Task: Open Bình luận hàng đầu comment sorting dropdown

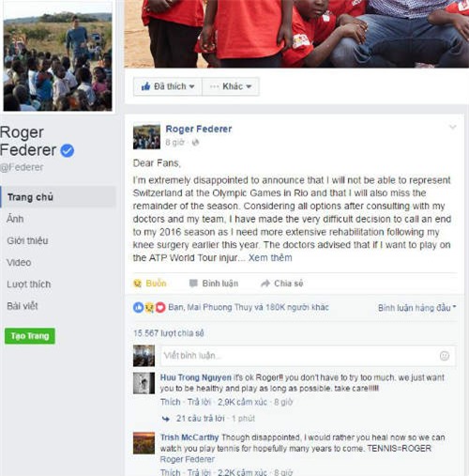Action: (417, 308)
